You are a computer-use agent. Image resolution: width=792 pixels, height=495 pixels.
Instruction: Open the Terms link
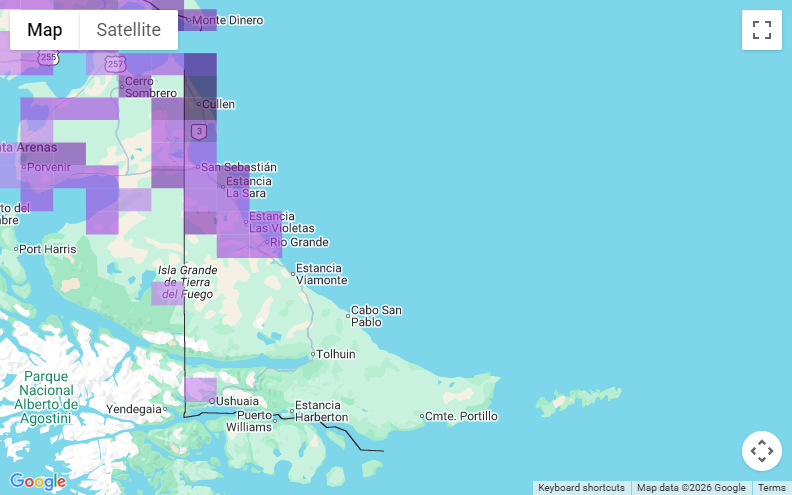(x=771, y=488)
